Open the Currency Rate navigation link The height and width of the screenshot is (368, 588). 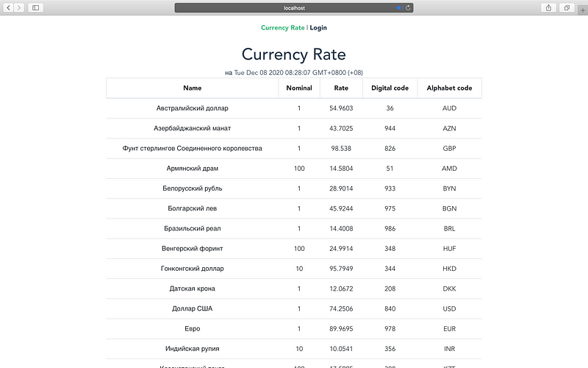[282, 28]
